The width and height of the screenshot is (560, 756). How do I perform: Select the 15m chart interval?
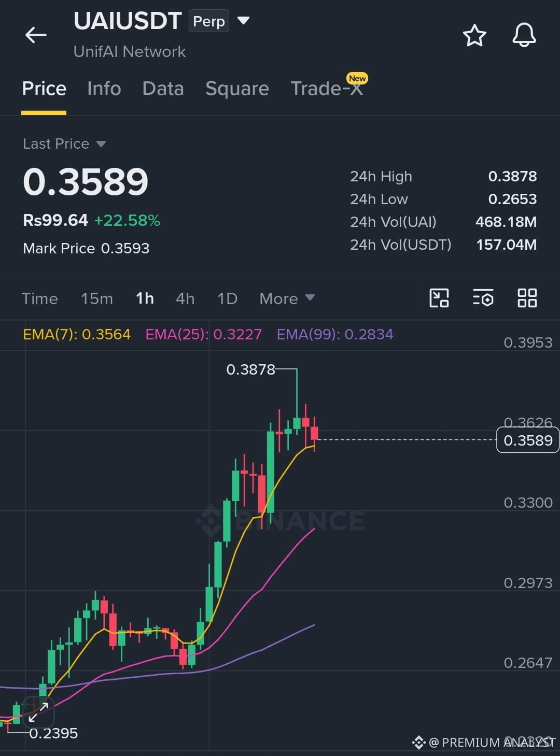(97, 298)
